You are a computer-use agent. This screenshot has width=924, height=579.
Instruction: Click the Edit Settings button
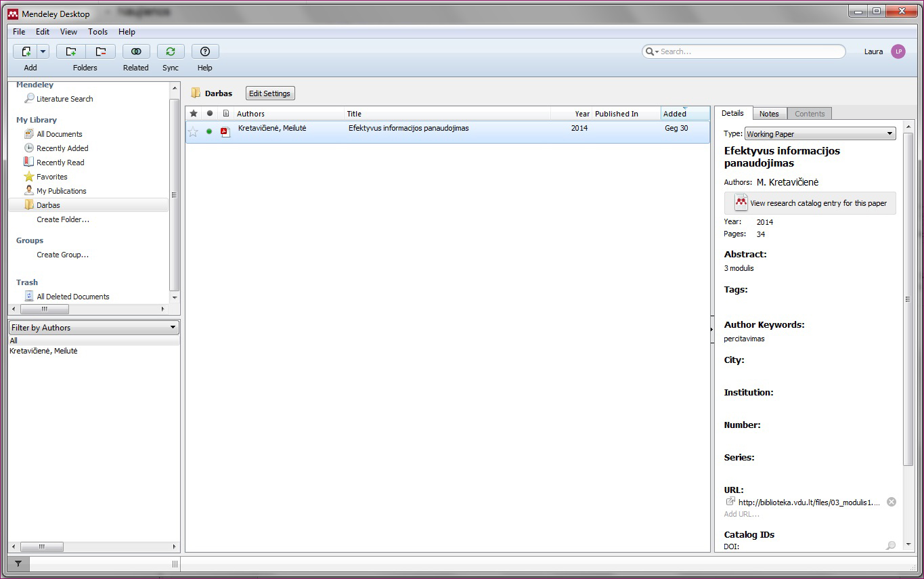pos(269,93)
